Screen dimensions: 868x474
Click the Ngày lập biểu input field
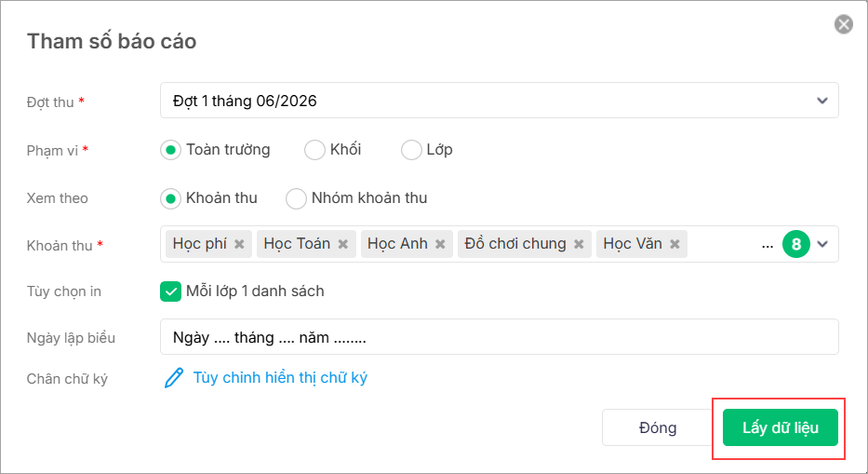pos(499,337)
